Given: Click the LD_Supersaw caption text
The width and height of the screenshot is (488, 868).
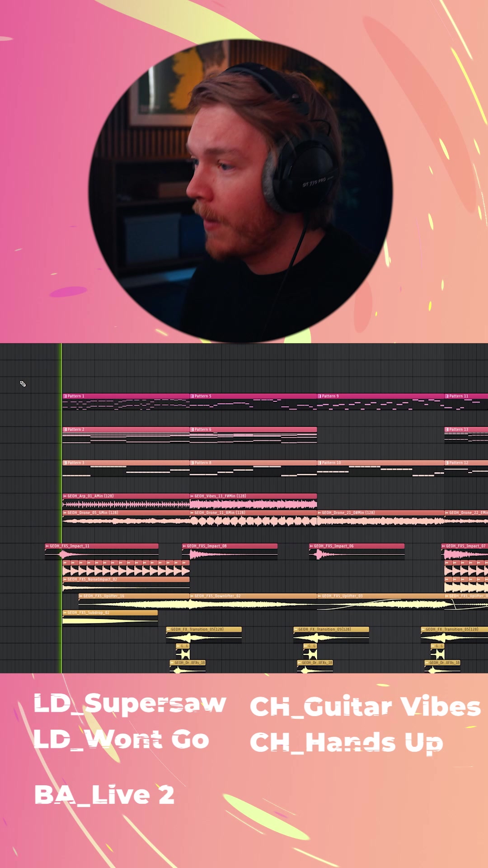Looking at the screenshot, I should 130,703.
